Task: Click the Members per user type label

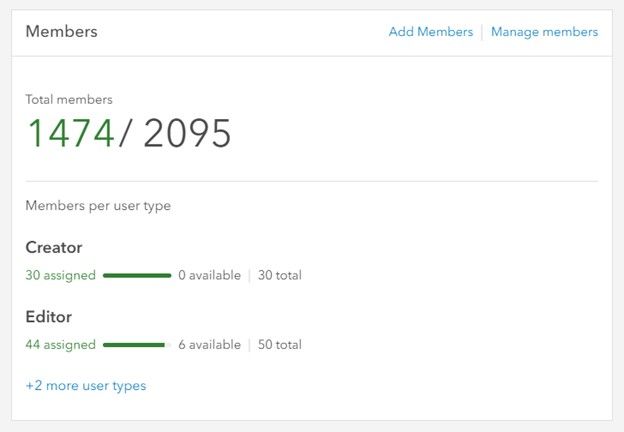Action: 98,206
